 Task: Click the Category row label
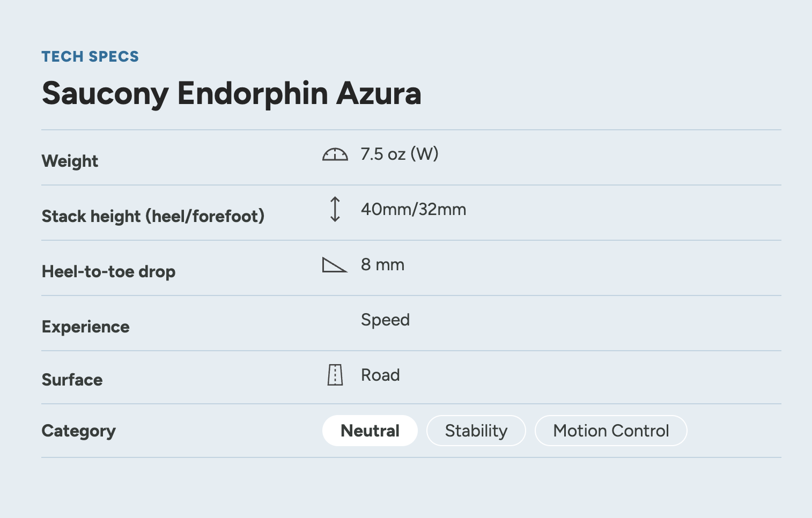coord(79,431)
